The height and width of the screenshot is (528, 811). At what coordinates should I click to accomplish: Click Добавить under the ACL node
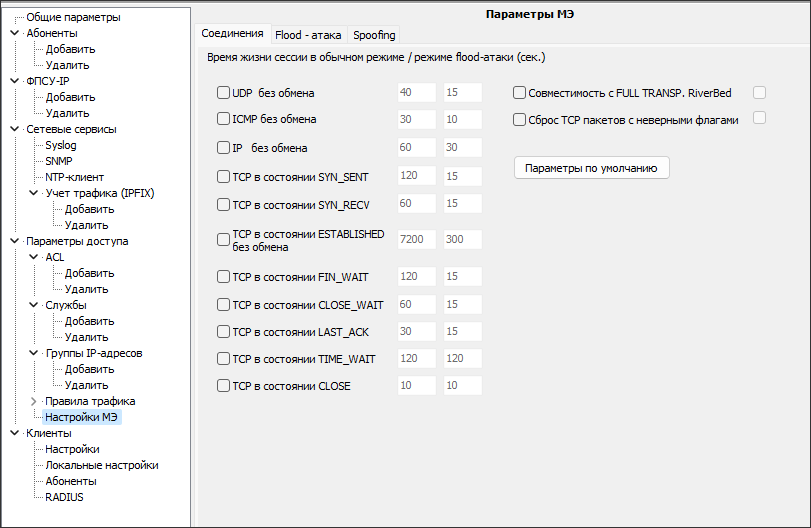tap(89, 273)
